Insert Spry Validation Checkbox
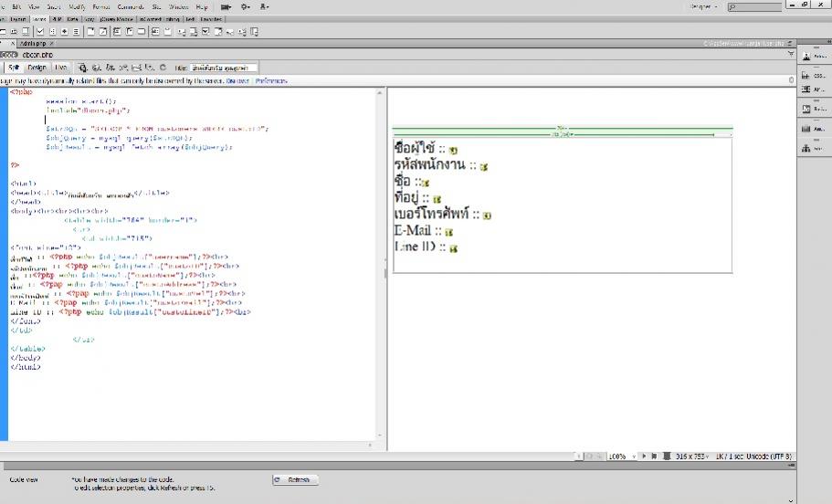This screenshot has height=504, width=832. 205,32
